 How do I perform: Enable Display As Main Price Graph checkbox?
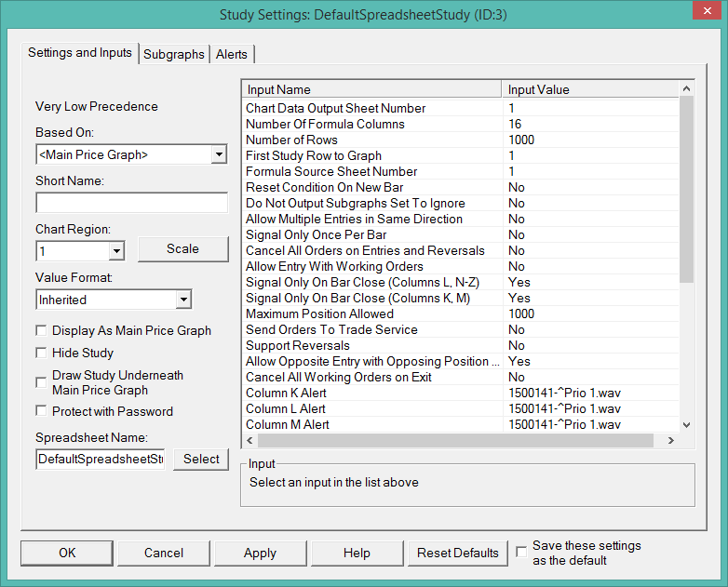(41, 330)
